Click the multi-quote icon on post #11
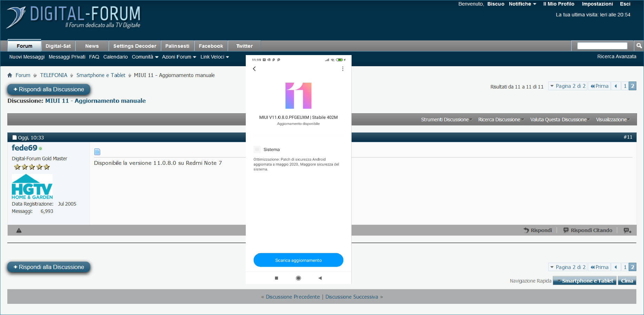 (x=627, y=230)
